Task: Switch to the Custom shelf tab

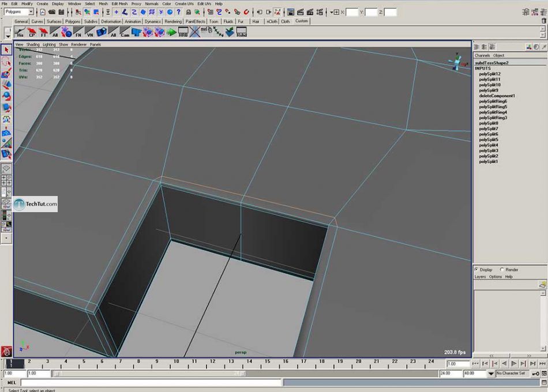Action: [x=301, y=21]
